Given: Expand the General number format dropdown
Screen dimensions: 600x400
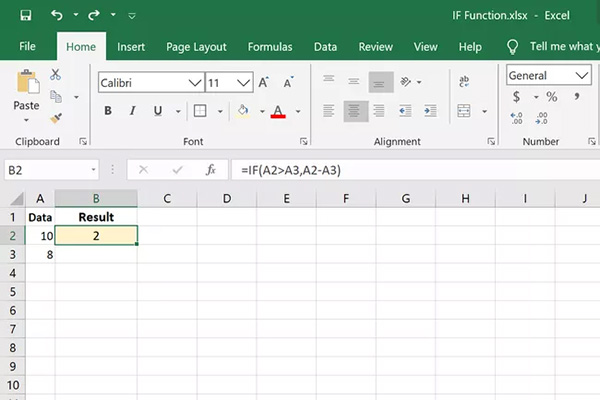Looking at the screenshot, I should 582,76.
